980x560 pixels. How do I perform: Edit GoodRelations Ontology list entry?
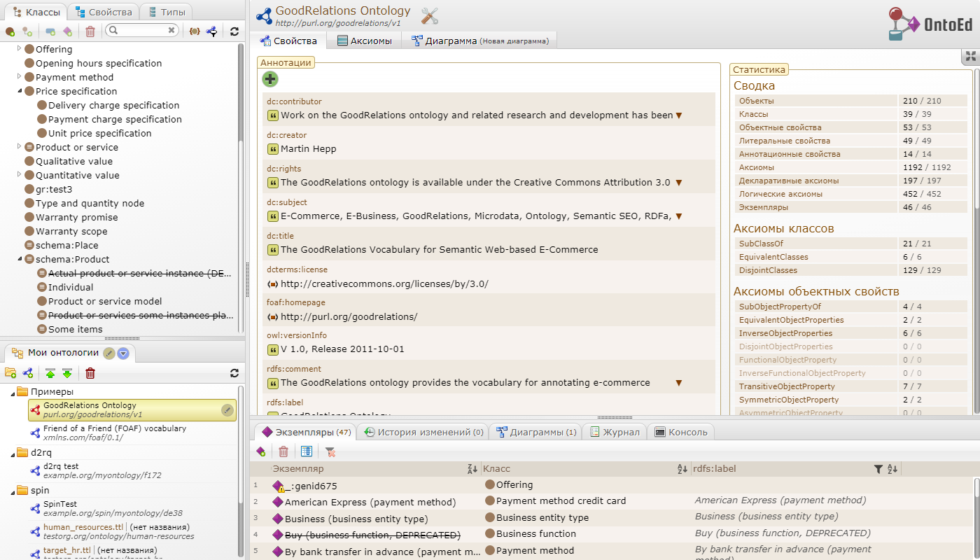pos(227,410)
